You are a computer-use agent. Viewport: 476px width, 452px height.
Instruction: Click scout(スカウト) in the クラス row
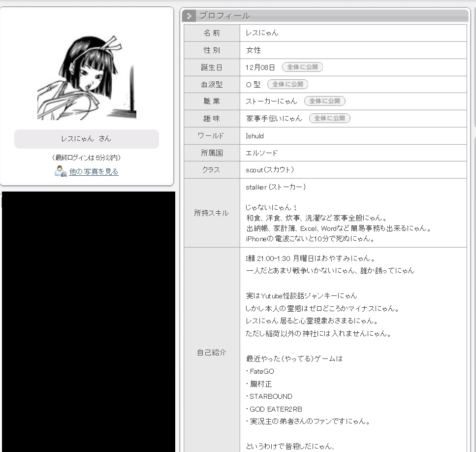click(270, 170)
